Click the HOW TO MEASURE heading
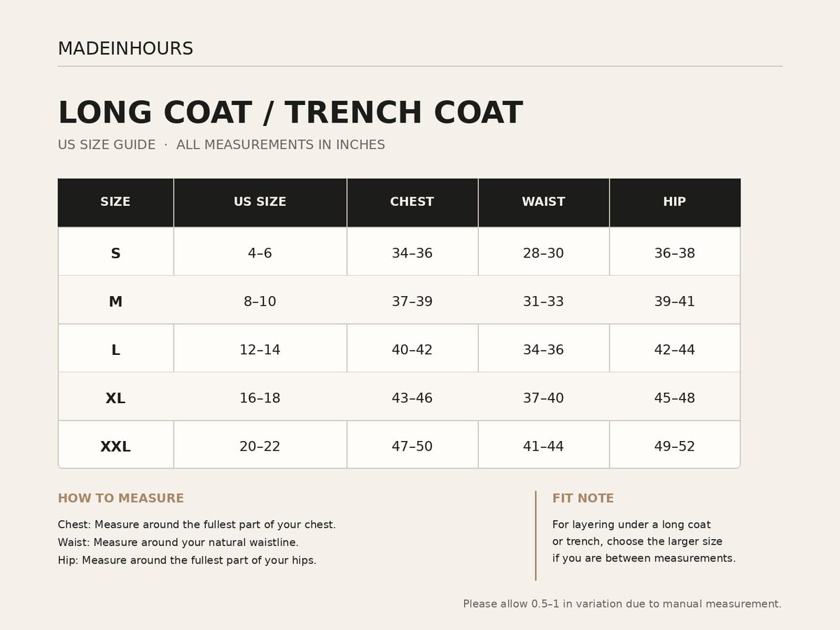Screen dimensions: 840x630 click(x=121, y=498)
